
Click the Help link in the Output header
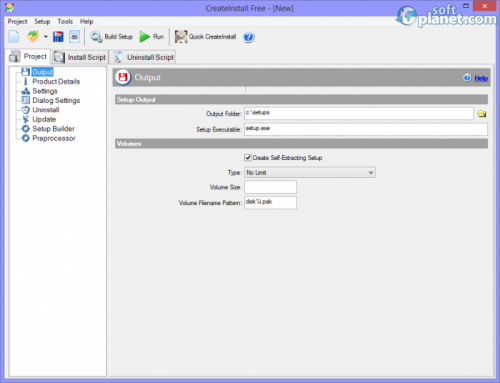click(481, 78)
